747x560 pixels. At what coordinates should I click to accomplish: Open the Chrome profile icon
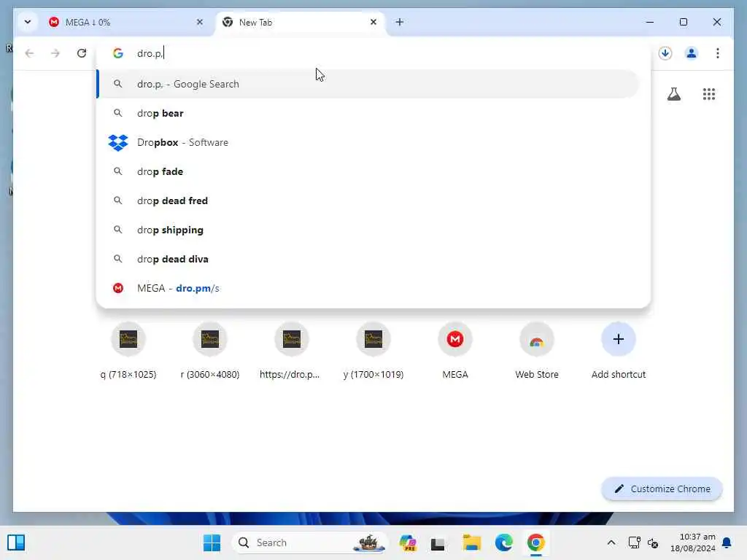[692, 53]
